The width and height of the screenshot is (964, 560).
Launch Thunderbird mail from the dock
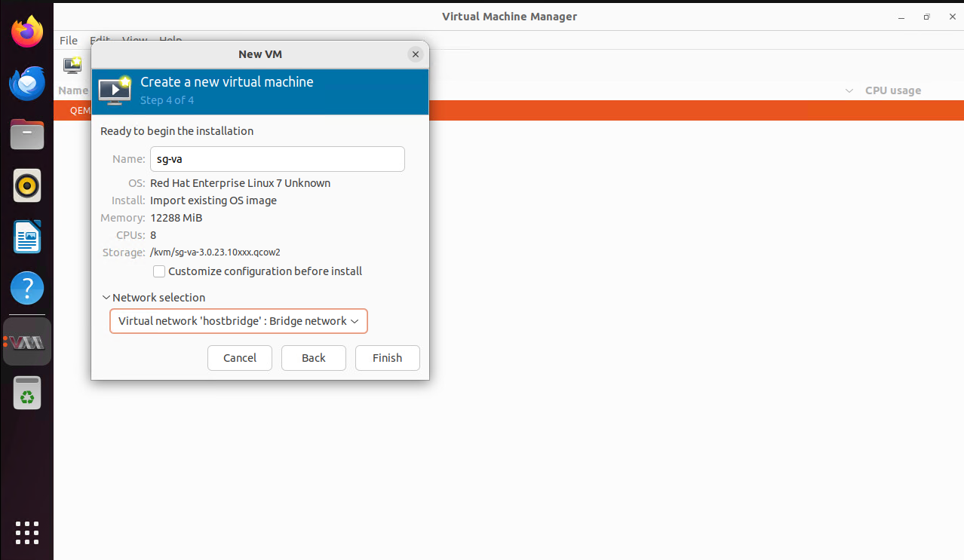27,83
